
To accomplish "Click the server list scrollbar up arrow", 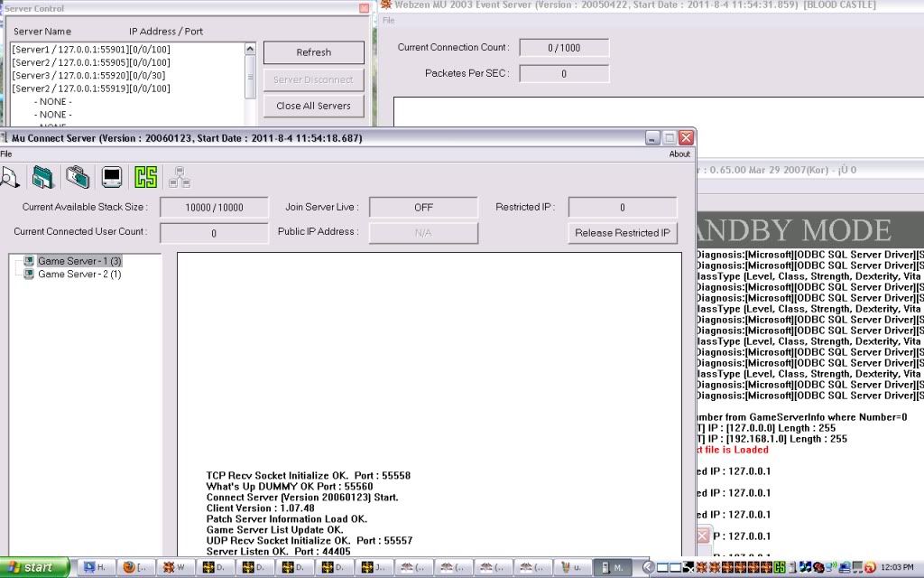I will point(250,49).
